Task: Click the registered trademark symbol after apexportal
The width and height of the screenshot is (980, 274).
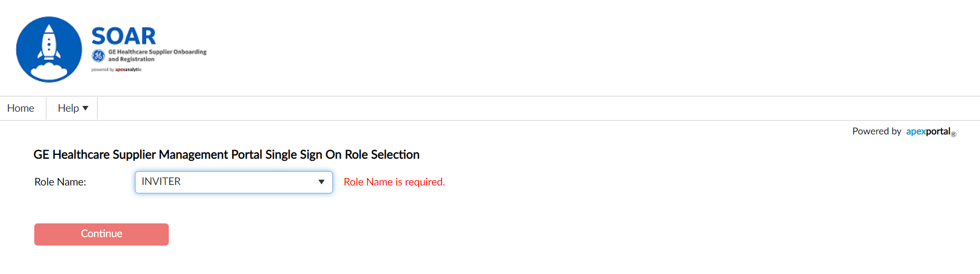Action: click(x=954, y=134)
